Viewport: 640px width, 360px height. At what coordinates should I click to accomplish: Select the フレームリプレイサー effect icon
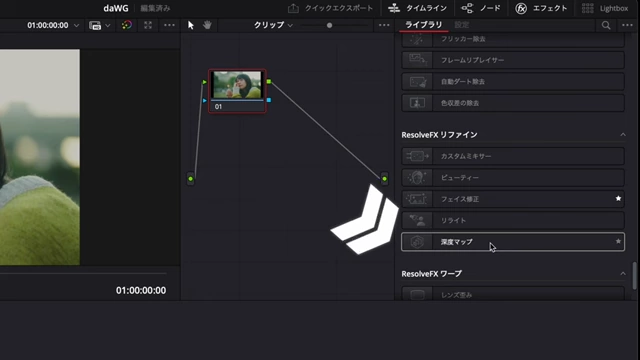point(417,60)
